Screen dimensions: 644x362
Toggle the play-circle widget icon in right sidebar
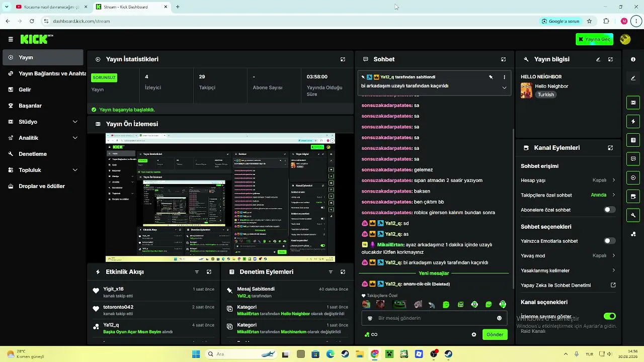pyautogui.click(x=633, y=177)
